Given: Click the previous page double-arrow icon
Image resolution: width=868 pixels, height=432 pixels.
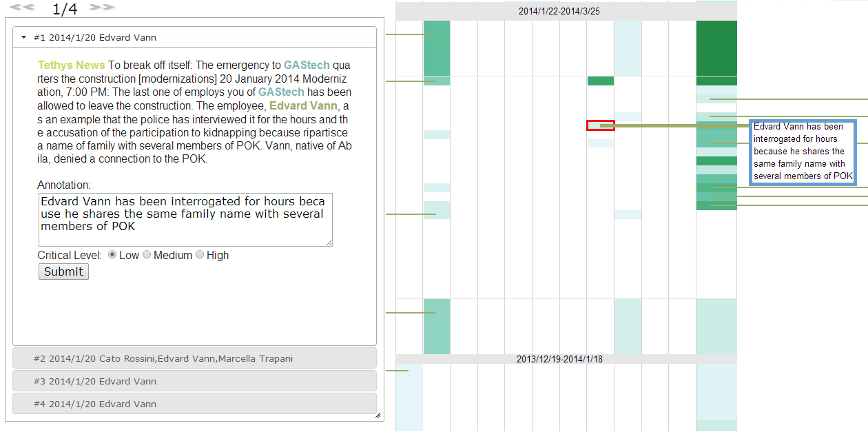Looking at the screenshot, I should tap(22, 8).
